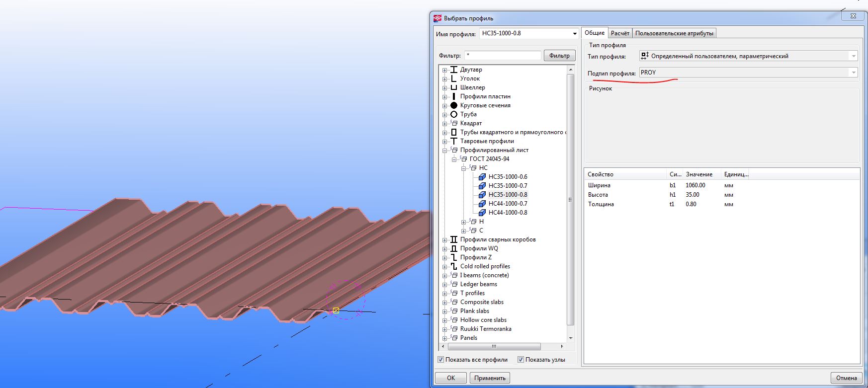Switch to the Расчёт tab
This screenshot has height=388, width=868.
pyautogui.click(x=620, y=33)
